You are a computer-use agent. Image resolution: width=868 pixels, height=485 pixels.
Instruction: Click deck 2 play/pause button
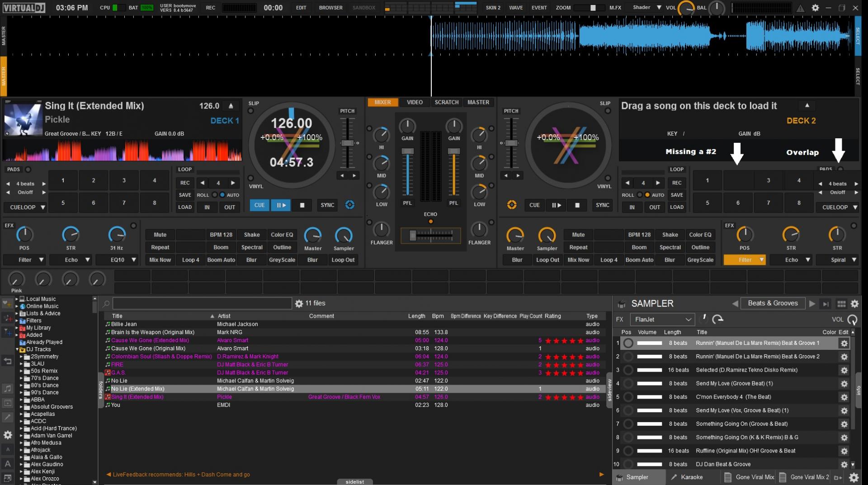(x=556, y=205)
